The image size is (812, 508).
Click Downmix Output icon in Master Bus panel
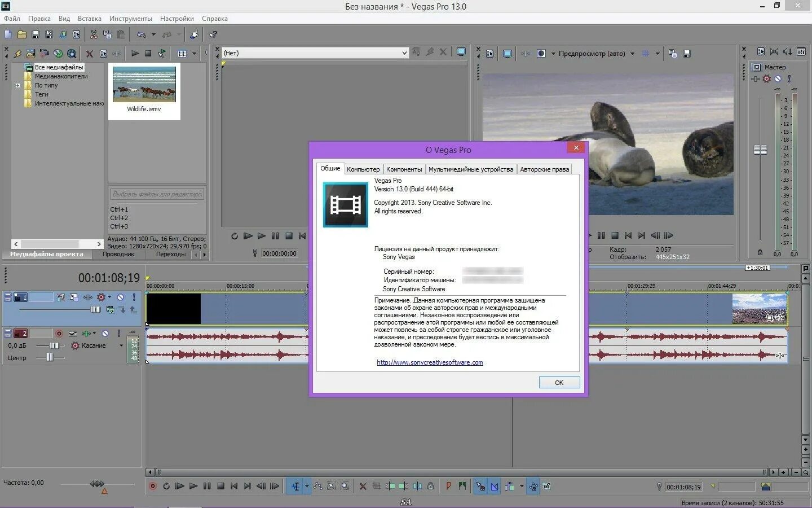tap(774, 52)
